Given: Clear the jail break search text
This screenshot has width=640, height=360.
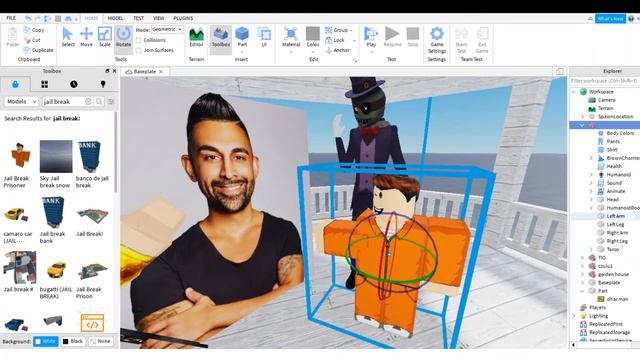Looking at the screenshot, I should click(x=88, y=101).
